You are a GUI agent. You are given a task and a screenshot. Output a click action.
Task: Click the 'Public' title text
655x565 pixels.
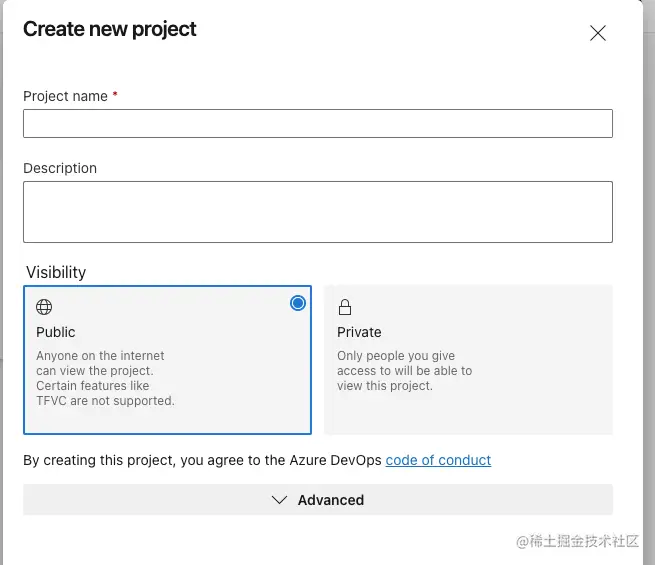[56, 332]
